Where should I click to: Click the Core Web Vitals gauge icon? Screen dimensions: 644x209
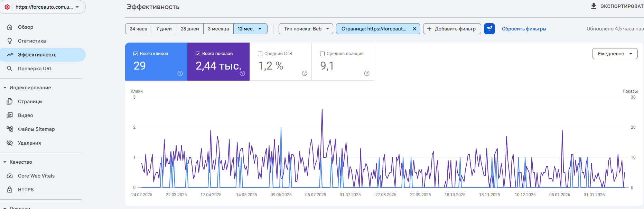click(10, 176)
